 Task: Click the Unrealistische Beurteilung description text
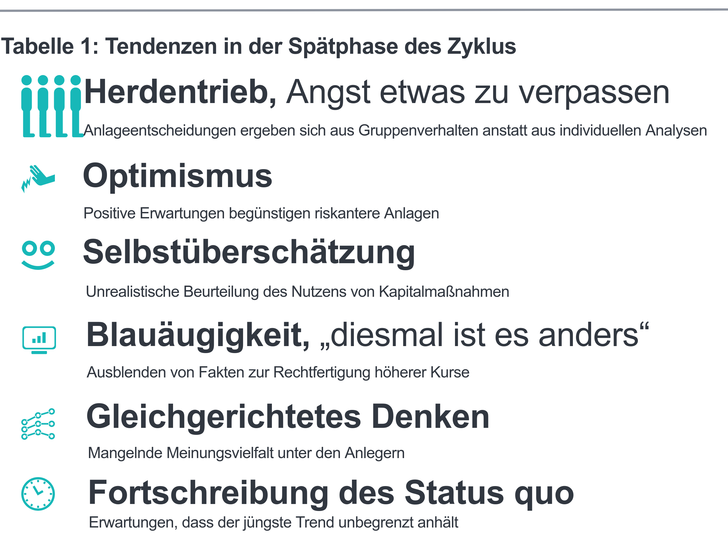[297, 292]
